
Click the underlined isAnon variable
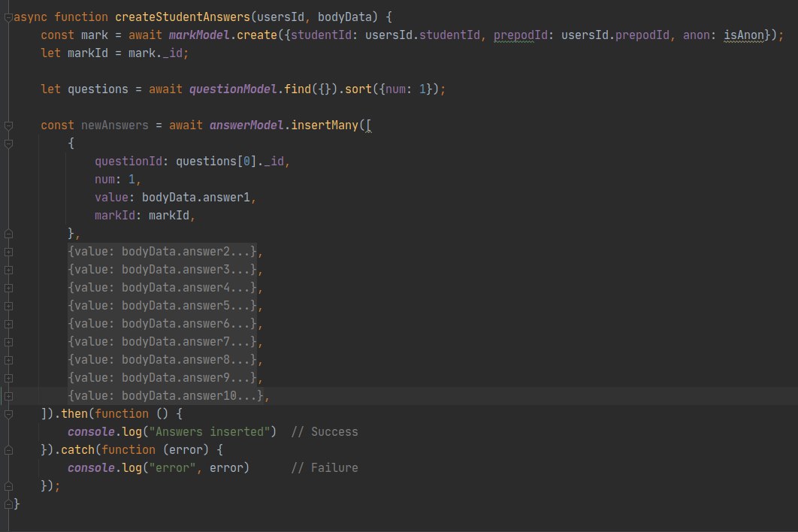pyautogui.click(x=744, y=35)
